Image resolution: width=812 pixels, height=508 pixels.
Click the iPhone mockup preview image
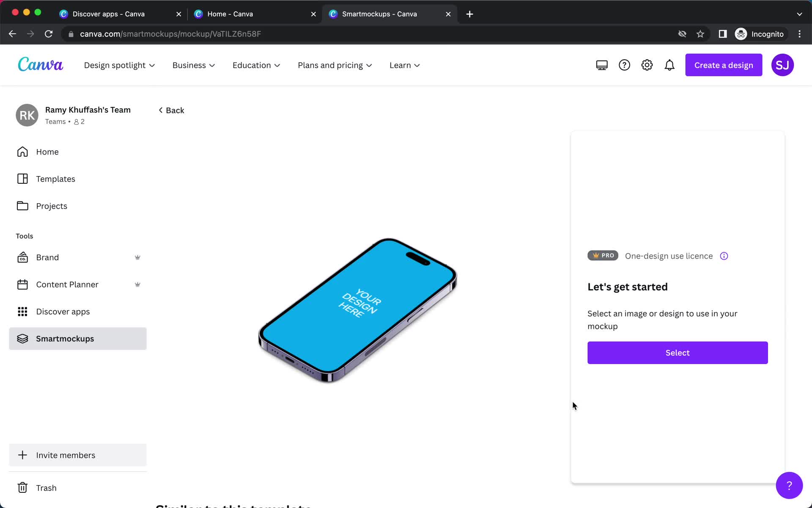358,310
